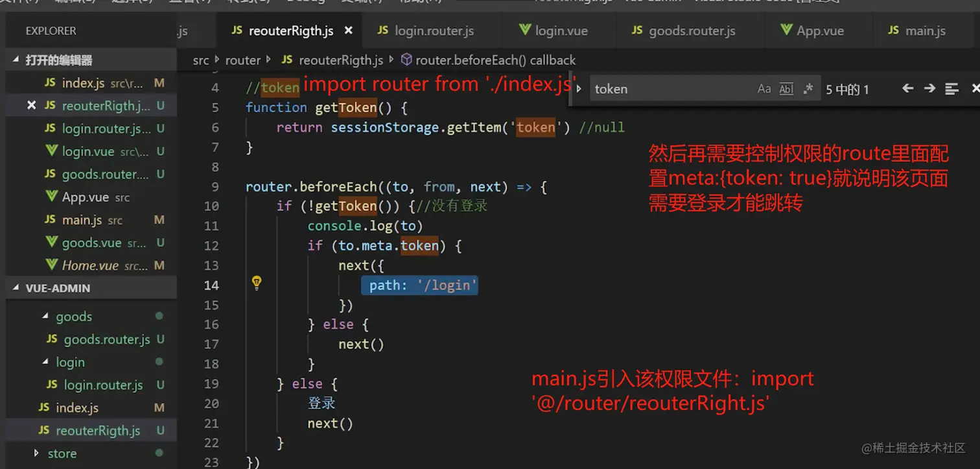Go to the next match in find widget
The width and height of the screenshot is (980, 469).
[929, 89]
